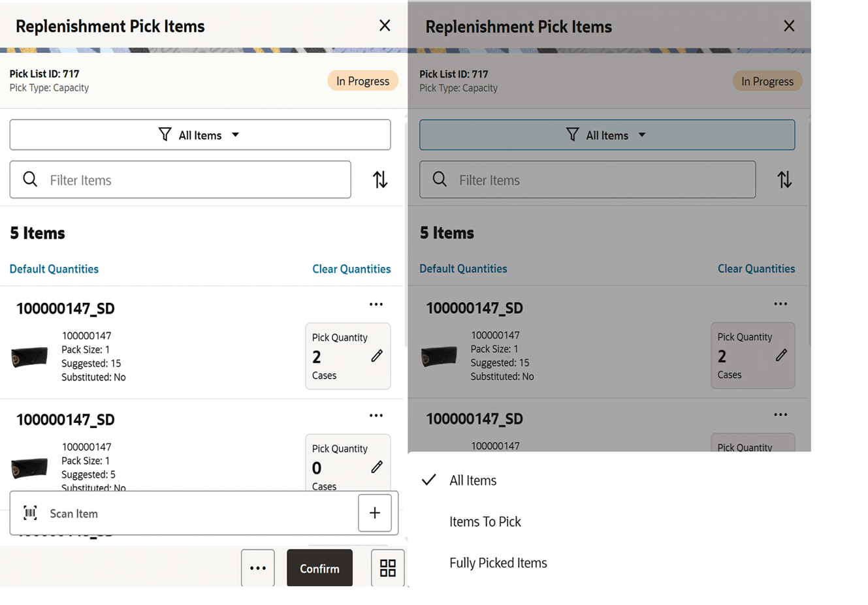868x605 pixels.
Task: Click the search magnifier icon
Action: point(30,179)
